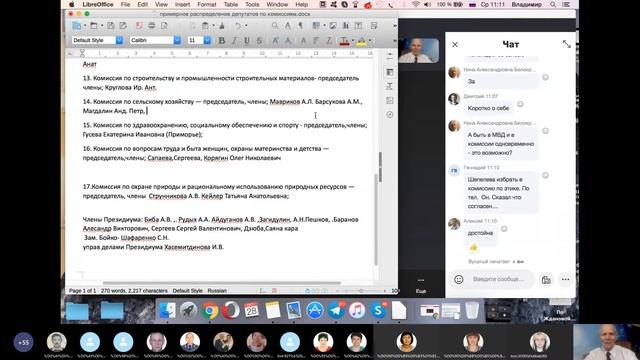Open Spotlight search in menu bar
640x360 pixels.
[553, 4]
